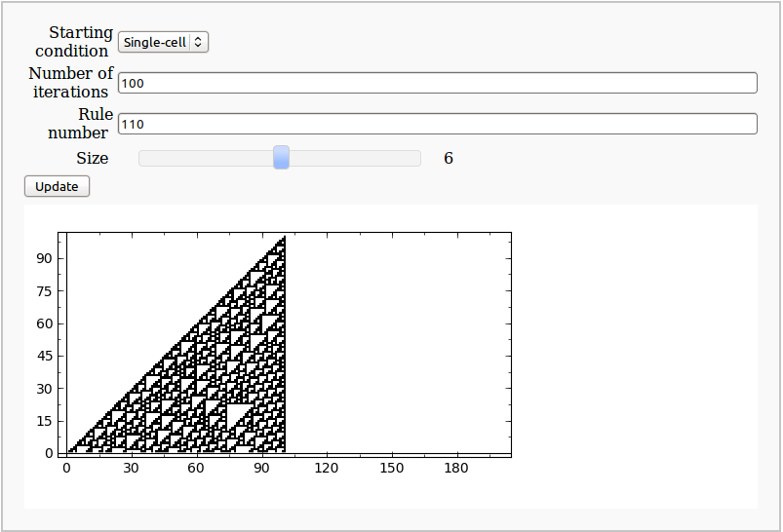Viewport: 783px width, 532px height.
Task: Focus the Number of iterations input field
Action: pyautogui.click(x=437, y=83)
